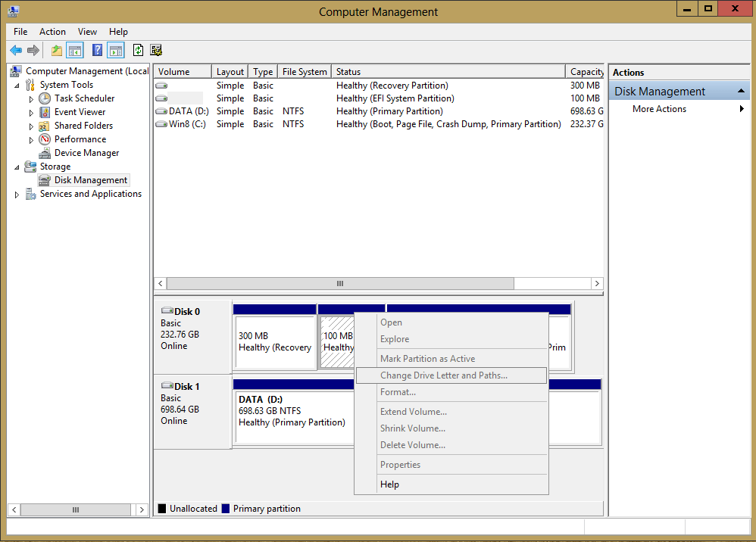The height and width of the screenshot is (542, 756).
Task: Collapse the System Tools tree node
Action: (x=17, y=85)
